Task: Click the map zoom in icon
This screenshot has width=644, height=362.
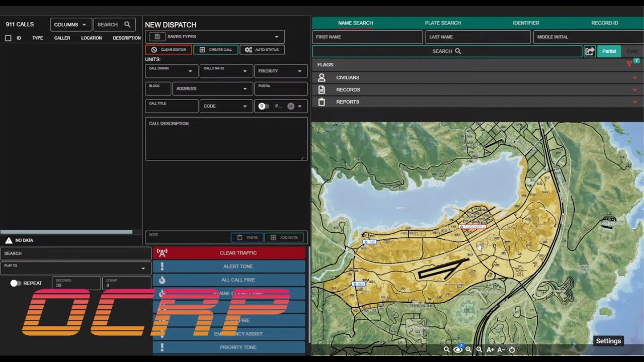Action: click(468, 349)
